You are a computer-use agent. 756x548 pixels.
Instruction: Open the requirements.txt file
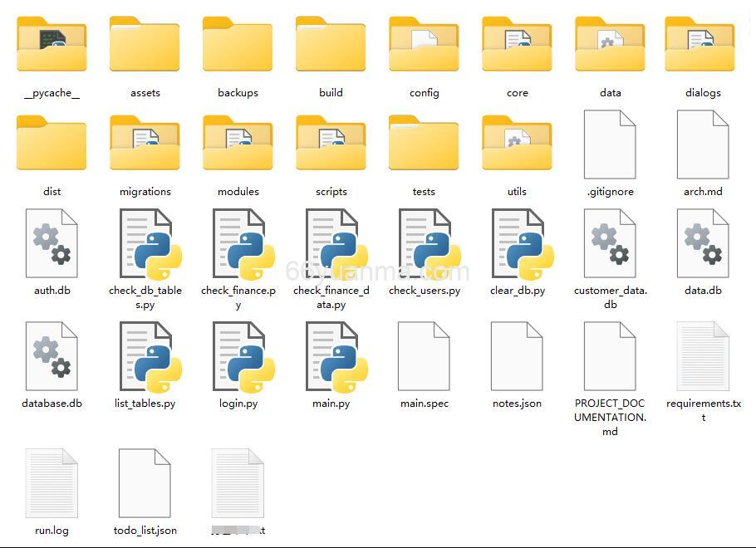click(x=703, y=358)
